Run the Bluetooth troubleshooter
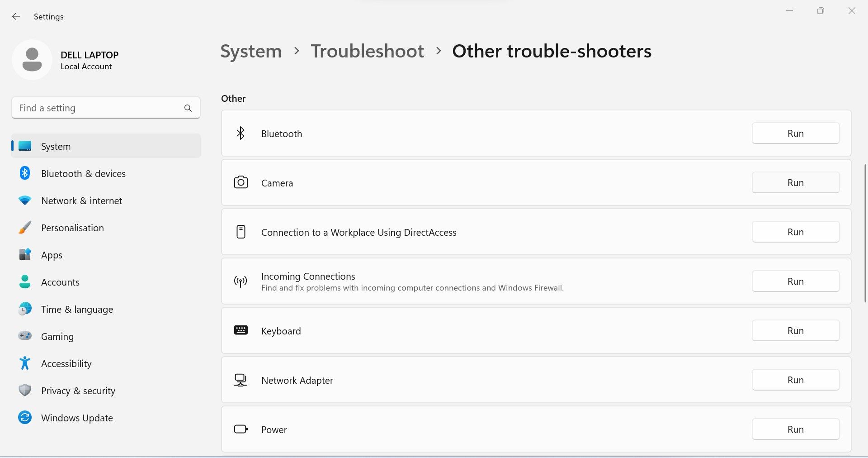 795,134
